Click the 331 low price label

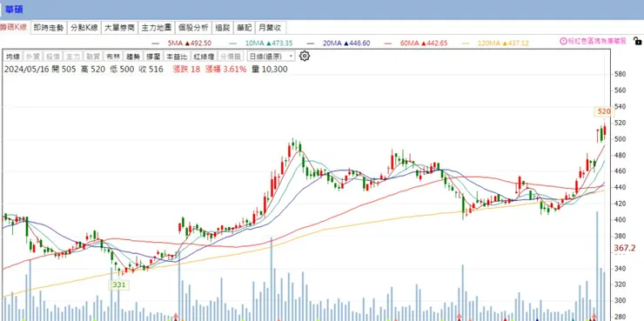point(119,284)
